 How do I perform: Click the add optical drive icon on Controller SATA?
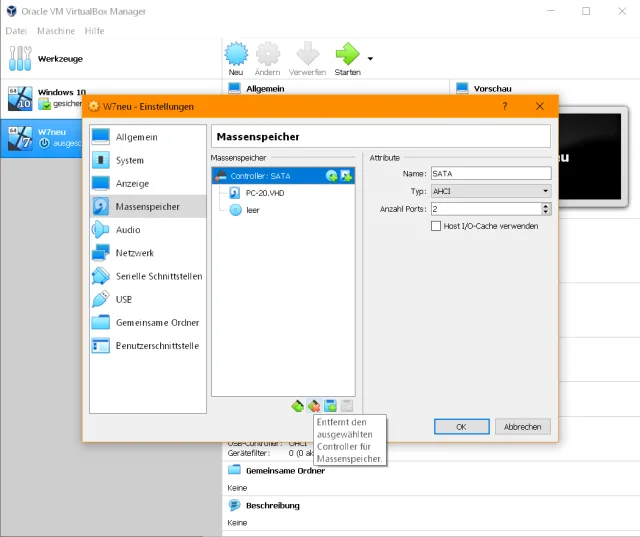pos(332,176)
